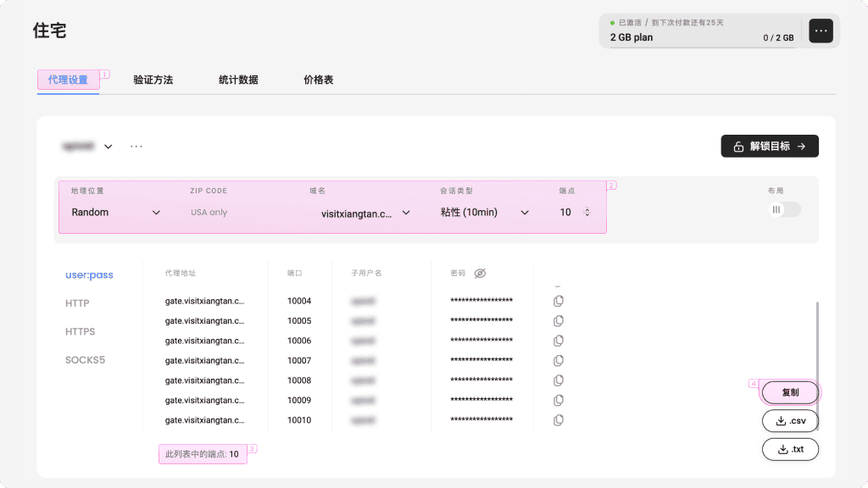Open the 域名 domain dropdown

click(365, 213)
